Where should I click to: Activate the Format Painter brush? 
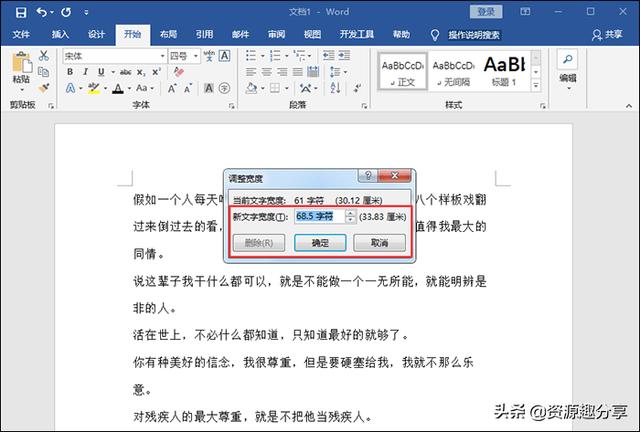pyautogui.click(x=43, y=88)
